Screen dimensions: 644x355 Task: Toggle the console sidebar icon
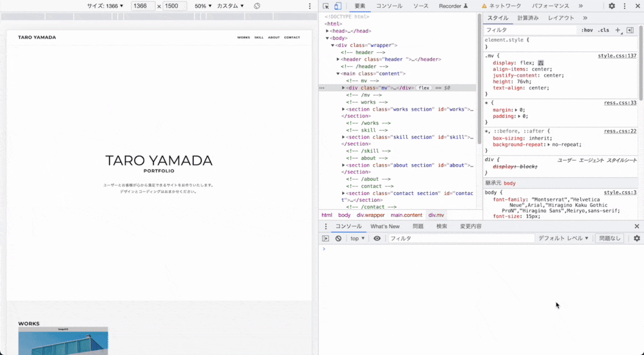(326, 238)
